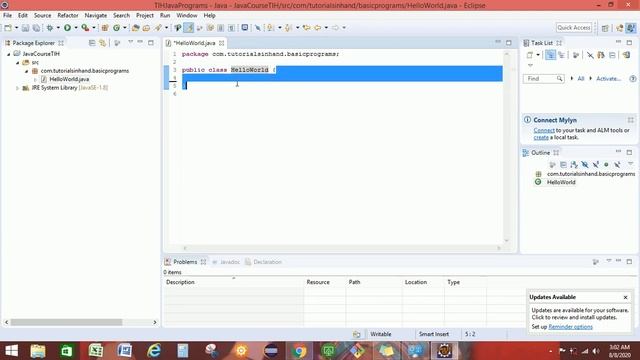Screen dimensions: 640x360
Task: Click the Run Last Tool external tools icon
Action: pyautogui.click(x=85, y=28)
